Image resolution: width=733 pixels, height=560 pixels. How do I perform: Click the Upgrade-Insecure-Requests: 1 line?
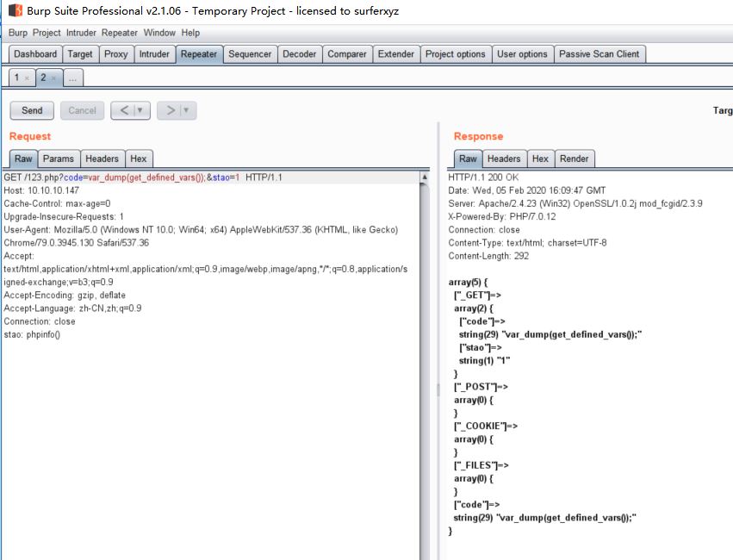64,217
